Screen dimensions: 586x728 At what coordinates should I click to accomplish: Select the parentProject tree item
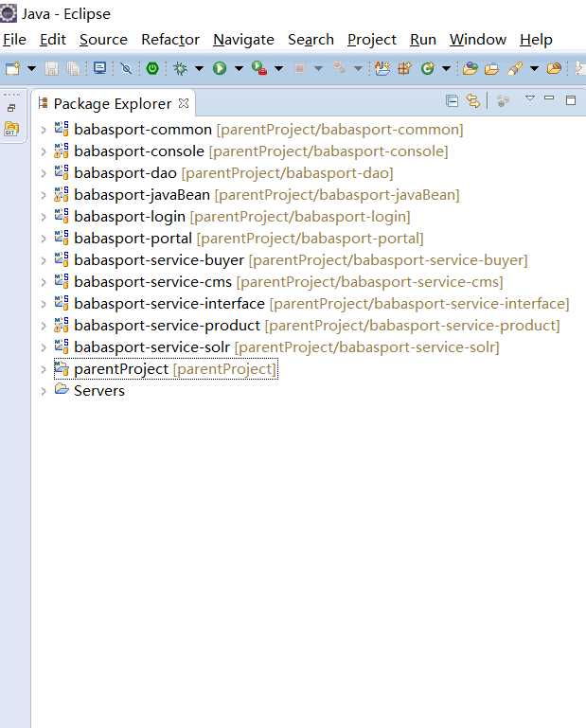pyautogui.click(x=166, y=369)
